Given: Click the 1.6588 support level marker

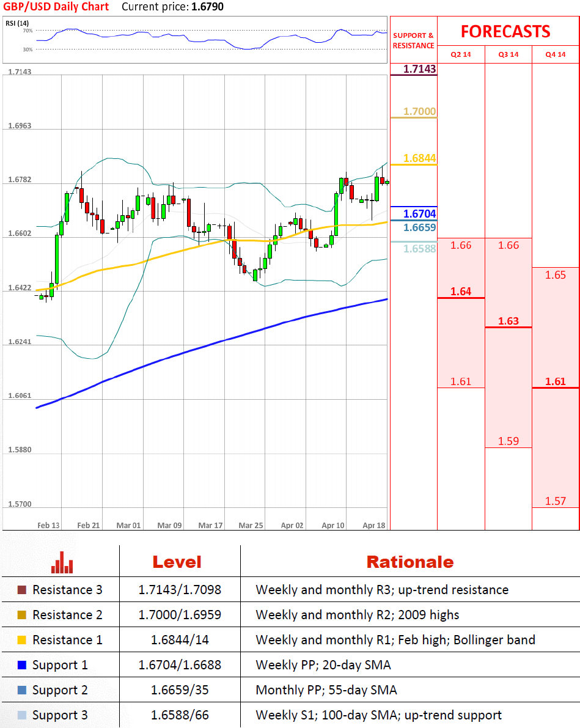Looking at the screenshot, I should (x=419, y=249).
